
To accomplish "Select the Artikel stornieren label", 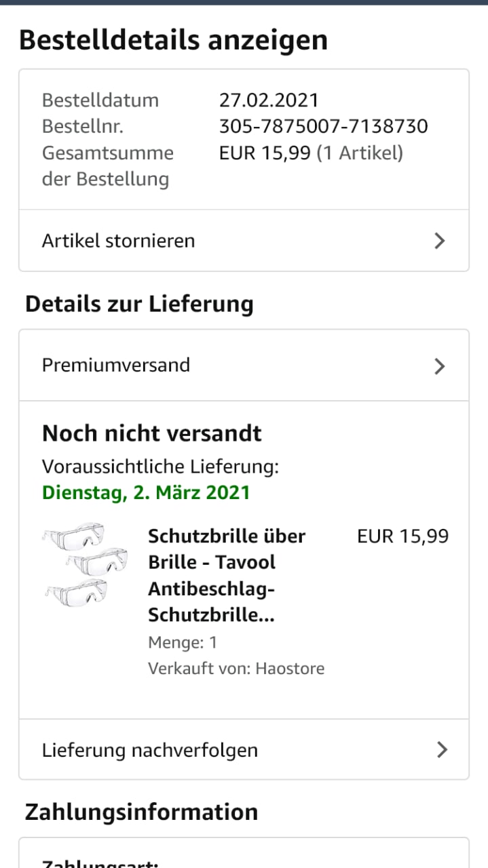I will (x=118, y=241).
